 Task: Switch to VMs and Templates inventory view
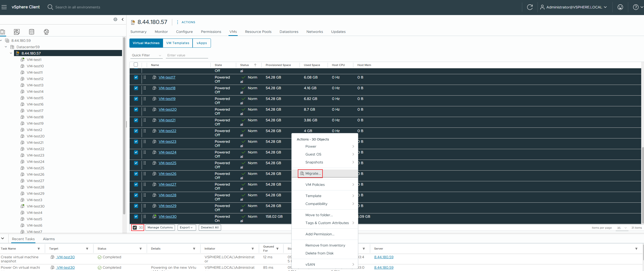point(17,32)
